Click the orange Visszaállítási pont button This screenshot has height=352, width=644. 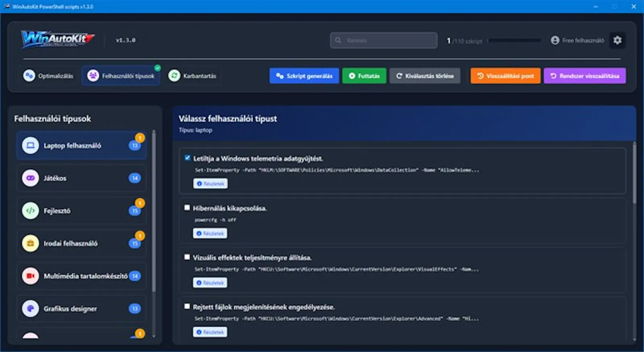pyautogui.click(x=506, y=76)
